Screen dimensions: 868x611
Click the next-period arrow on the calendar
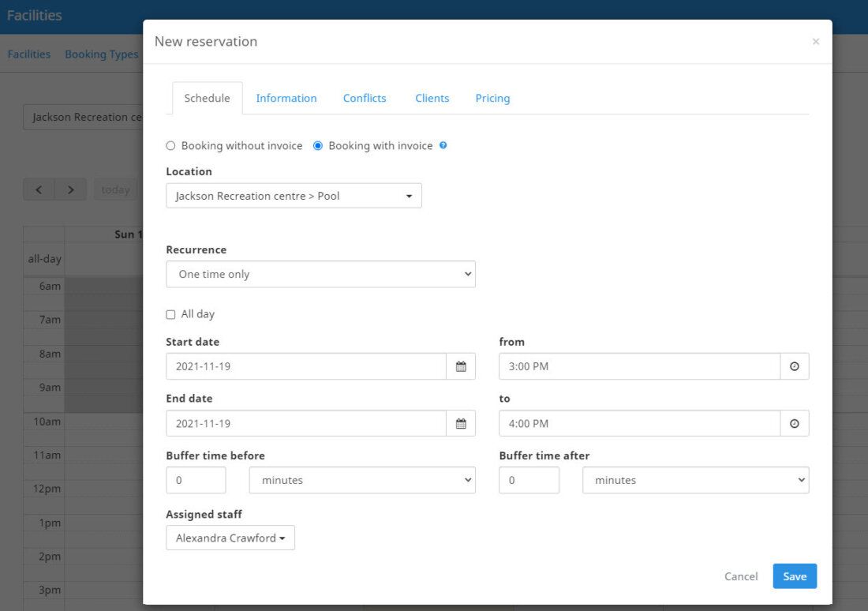[70, 189]
